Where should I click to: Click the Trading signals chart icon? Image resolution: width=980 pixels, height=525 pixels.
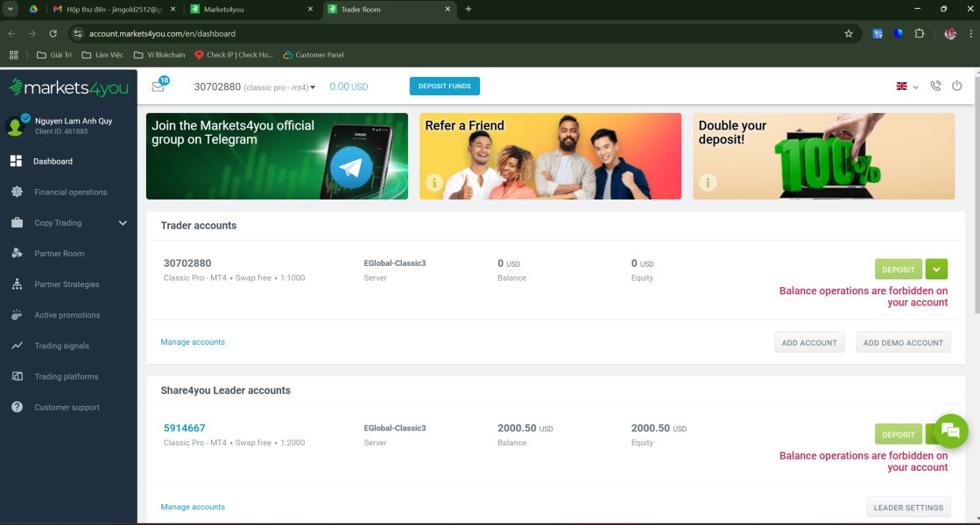[x=17, y=346]
